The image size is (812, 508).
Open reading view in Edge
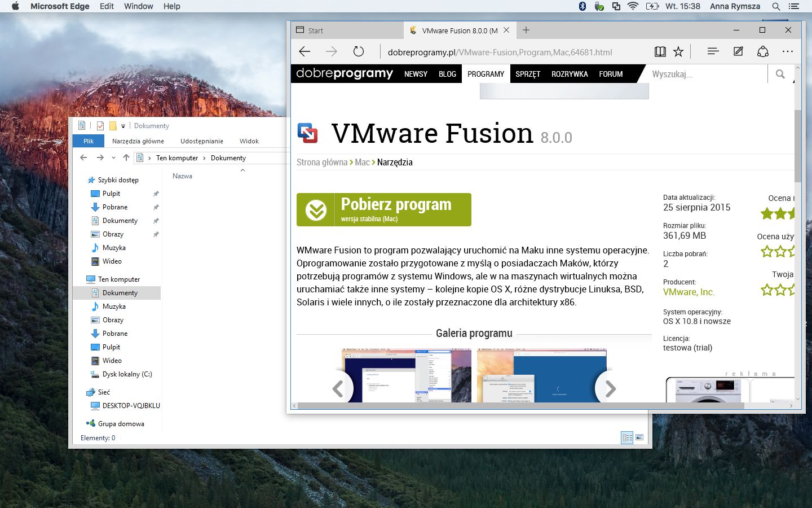(x=660, y=52)
